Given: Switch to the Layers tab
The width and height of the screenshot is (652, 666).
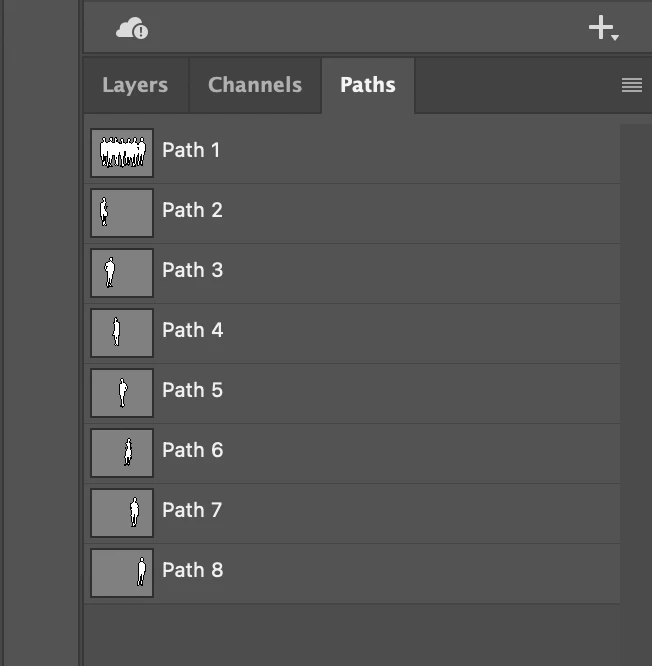Looking at the screenshot, I should (x=135, y=85).
